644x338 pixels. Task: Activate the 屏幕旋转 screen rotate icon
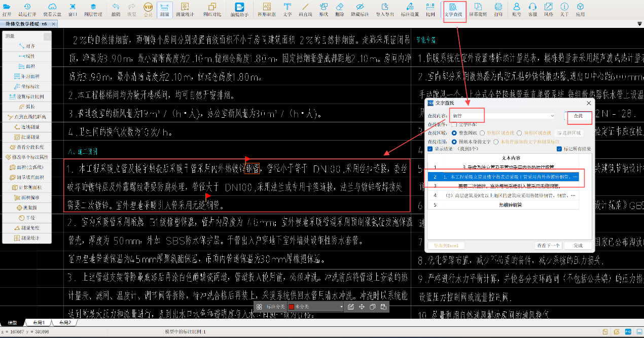point(478,10)
